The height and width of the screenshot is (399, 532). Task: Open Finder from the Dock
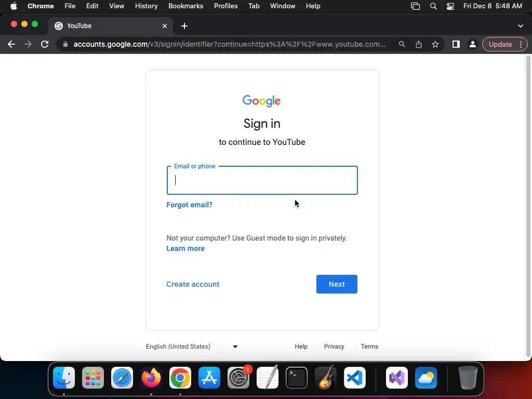tap(64, 378)
